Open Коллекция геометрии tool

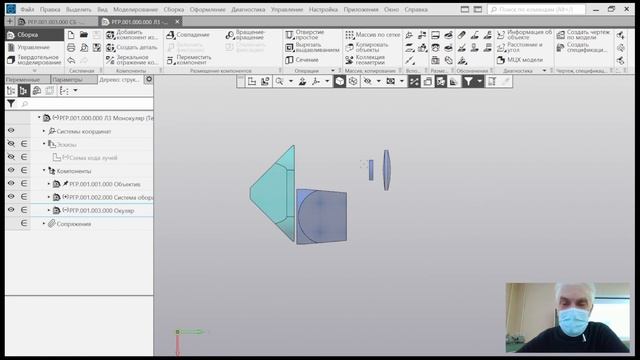[x=365, y=60]
